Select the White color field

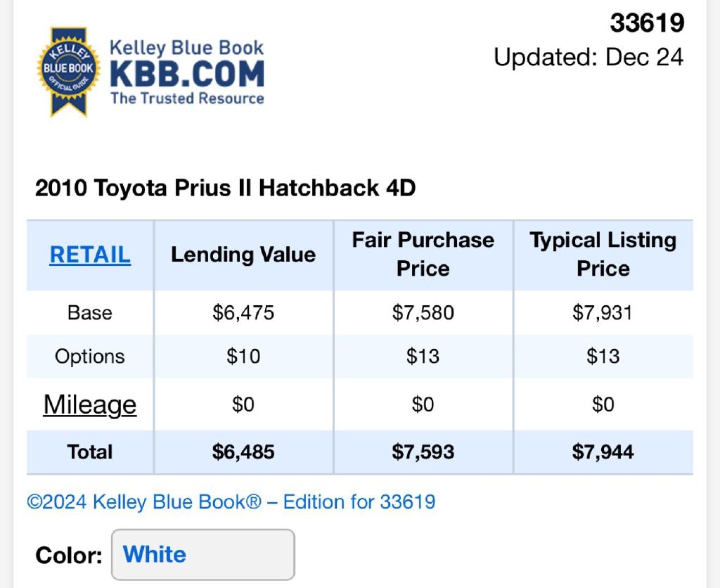[202, 554]
